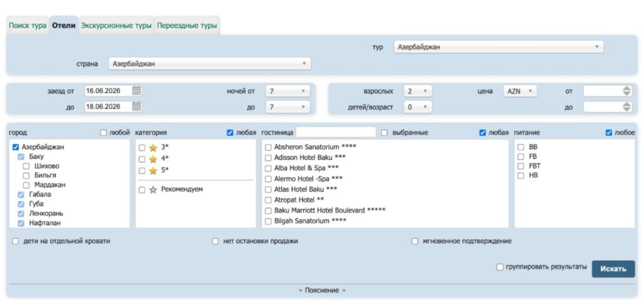Toggle the Губа checkbox
The width and height of the screenshot is (644, 300).
21,204
